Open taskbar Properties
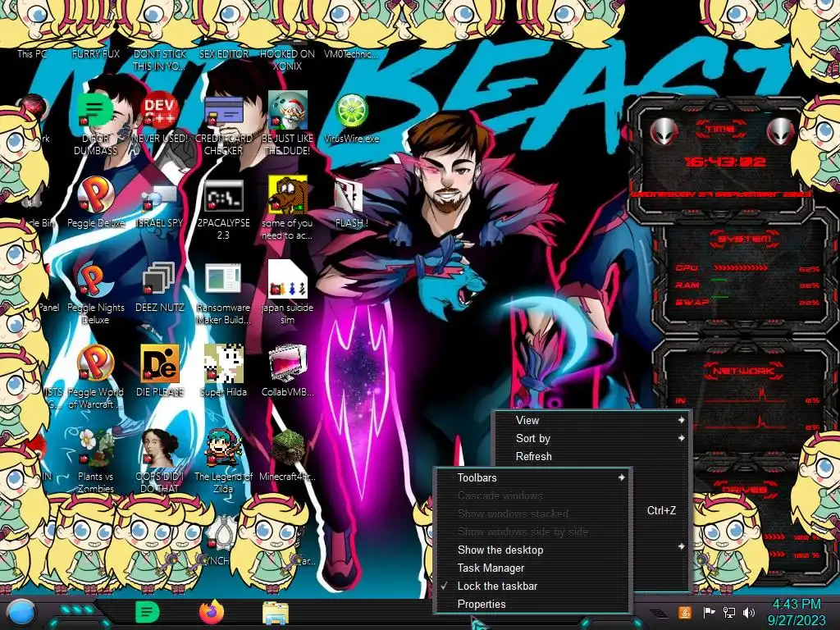 click(x=532, y=604)
